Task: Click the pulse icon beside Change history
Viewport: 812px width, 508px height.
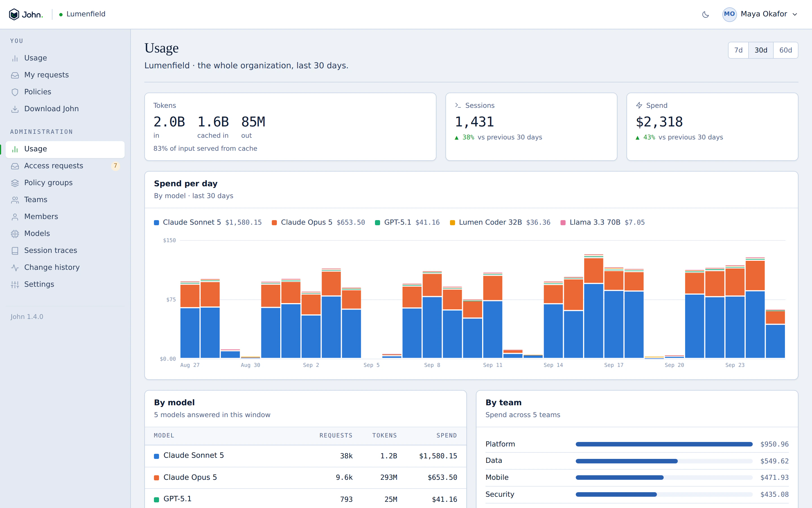Action: tap(15, 268)
